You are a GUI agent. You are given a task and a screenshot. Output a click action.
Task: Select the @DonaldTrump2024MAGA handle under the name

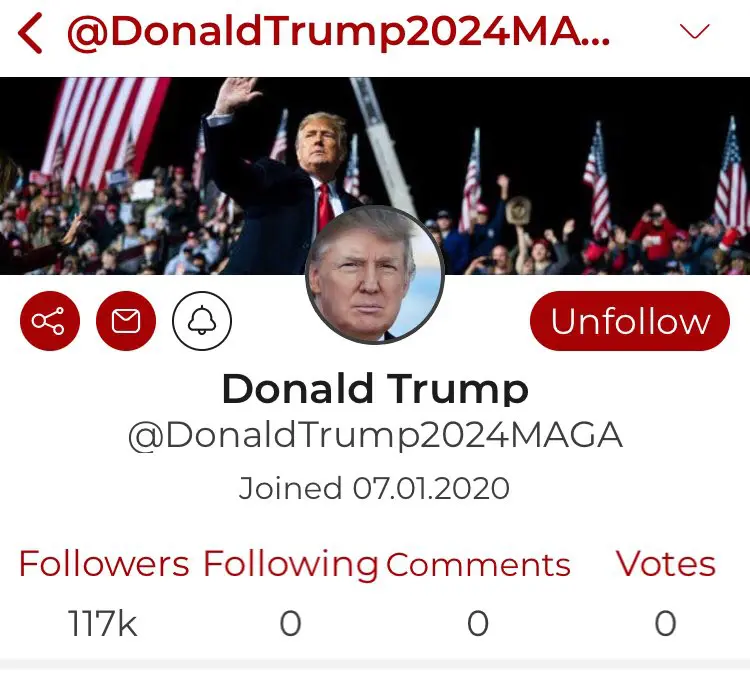(x=375, y=437)
